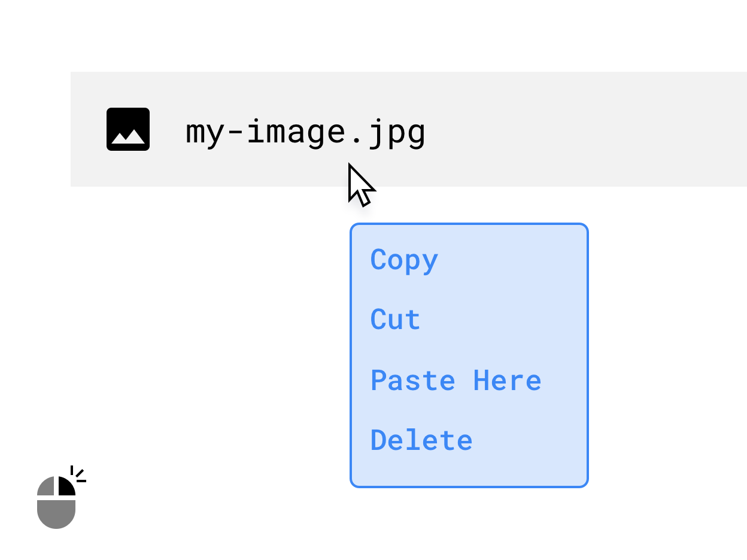The height and width of the screenshot is (560, 747).
Task: Click the gray left button of the mouse icon
Action: tap(47, 487)
